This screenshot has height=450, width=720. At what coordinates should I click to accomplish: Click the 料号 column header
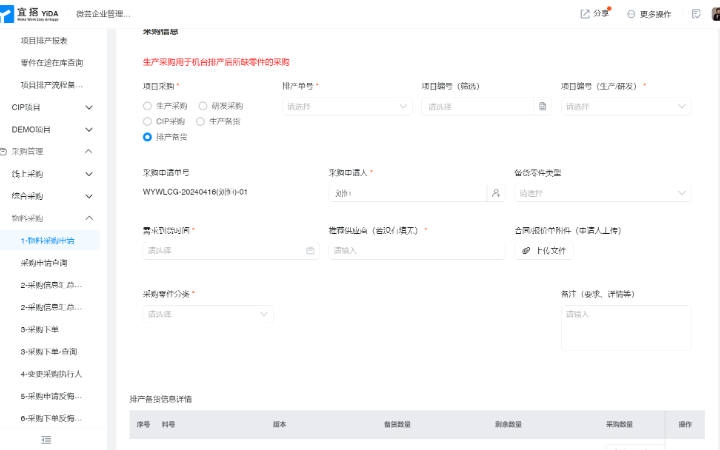169,425
